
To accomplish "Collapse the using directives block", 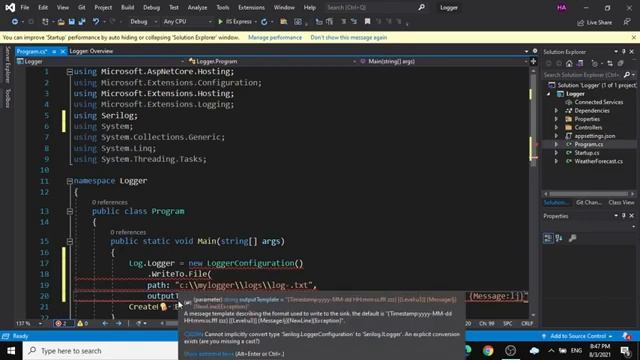I will (x=69, y=72).
